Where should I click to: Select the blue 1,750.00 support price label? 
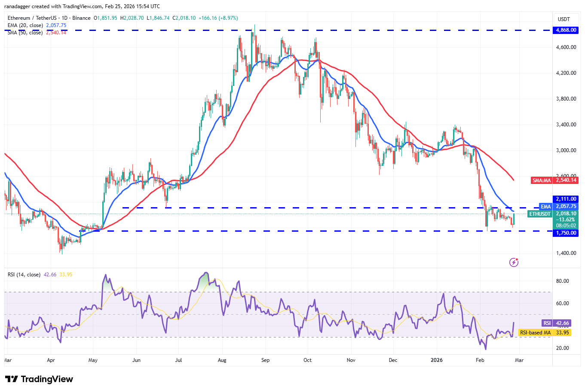point(565,233)
